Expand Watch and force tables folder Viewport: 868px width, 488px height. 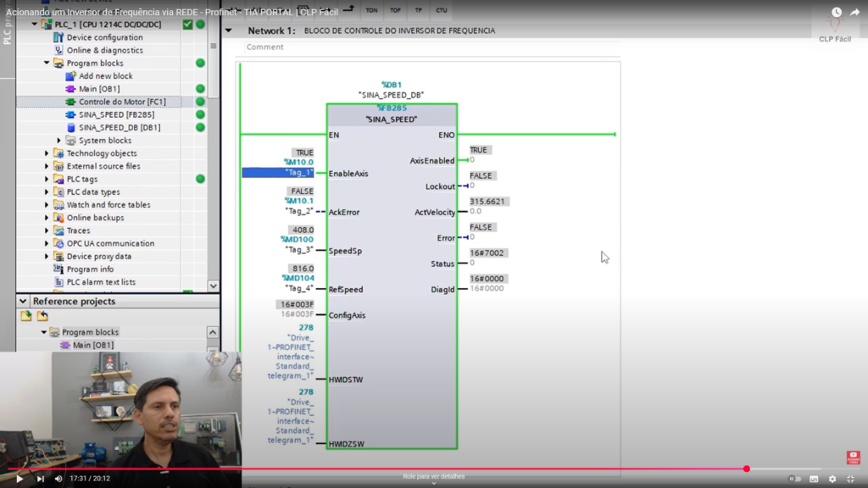tap(47, 205)
